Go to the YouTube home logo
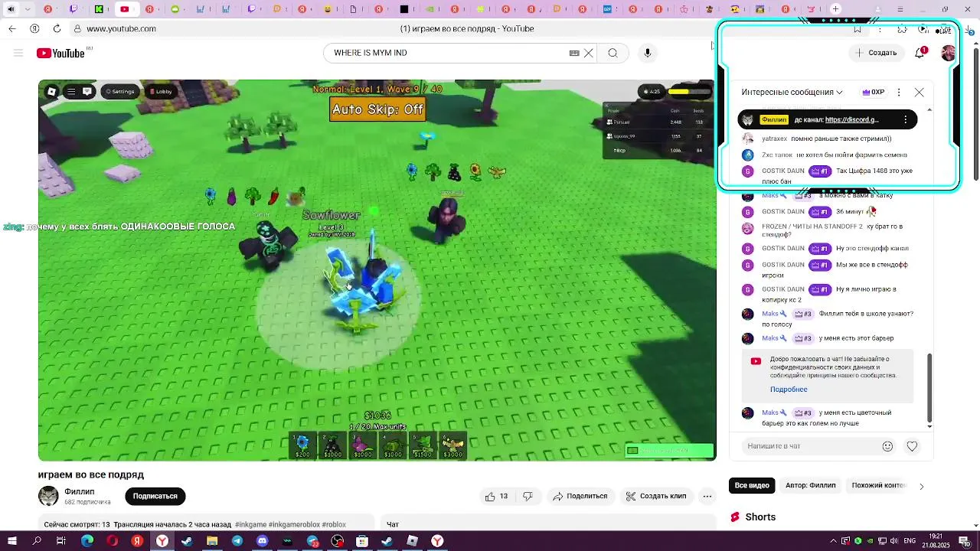The height and width of the screenshot is (551, 980). click(60, 53)
